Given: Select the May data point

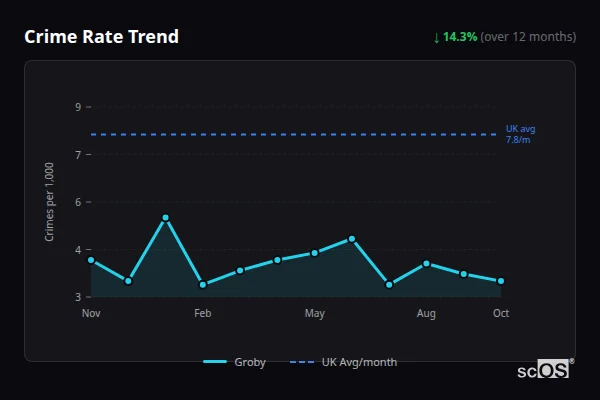Looking at the screenshot, I should (315, 253).
